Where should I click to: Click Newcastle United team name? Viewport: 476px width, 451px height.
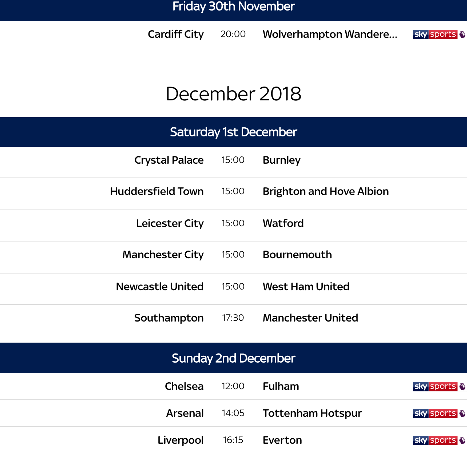160,287
